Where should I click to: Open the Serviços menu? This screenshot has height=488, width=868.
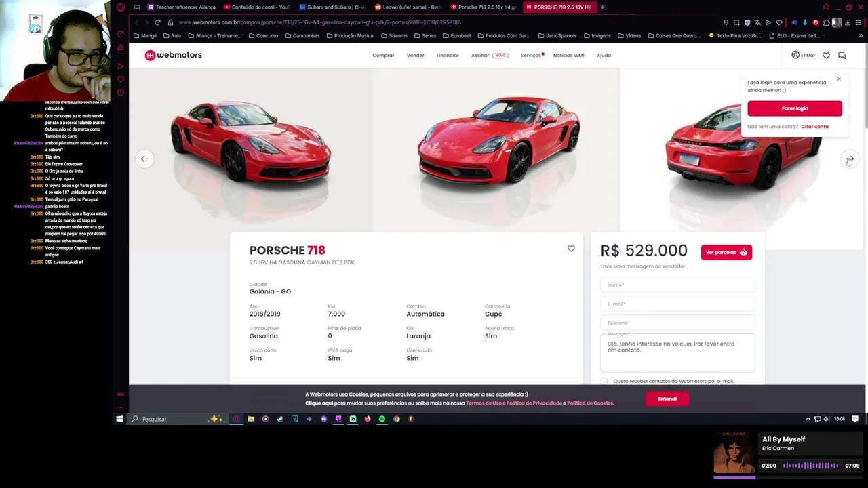tap(532, 56)
